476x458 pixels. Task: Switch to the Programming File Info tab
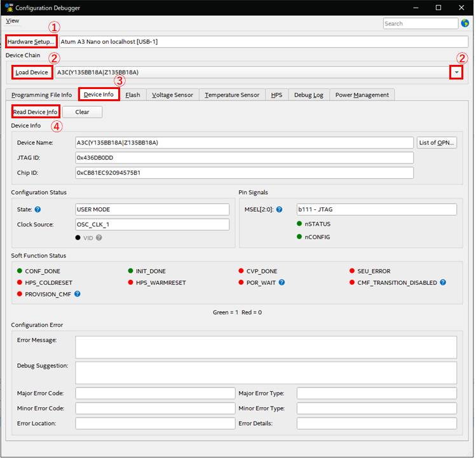[41, 95]
